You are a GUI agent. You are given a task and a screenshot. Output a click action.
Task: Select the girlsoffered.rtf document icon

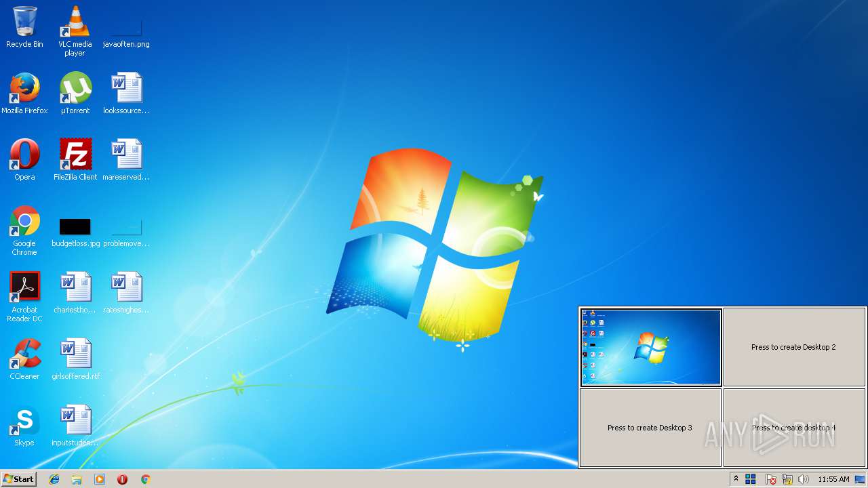[75, 359]
